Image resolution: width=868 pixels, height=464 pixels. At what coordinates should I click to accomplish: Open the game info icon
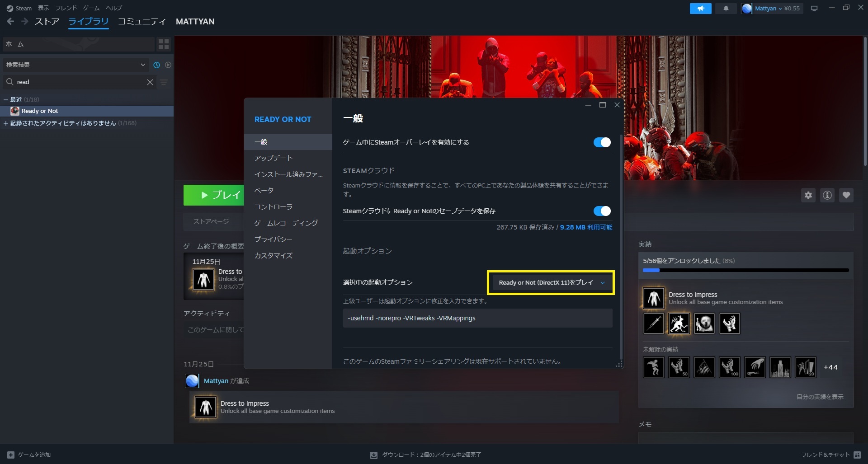[827, 195]
